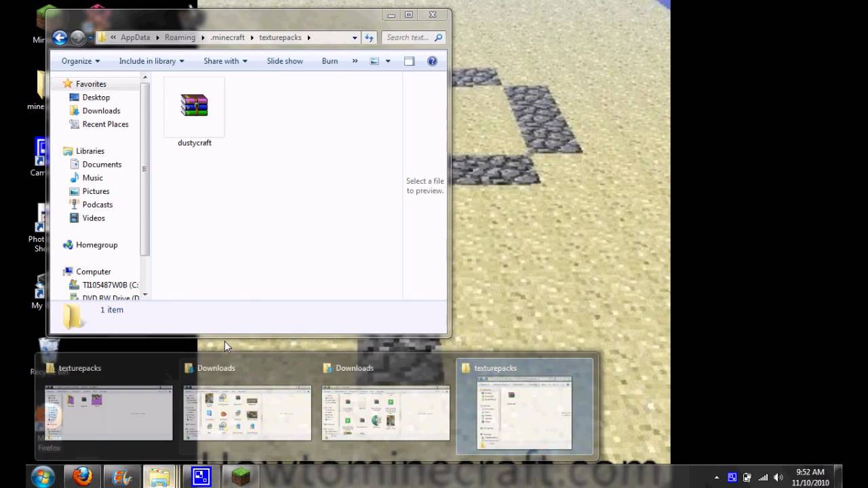Select the TI105487W0B C: drive

coord(110,285)
